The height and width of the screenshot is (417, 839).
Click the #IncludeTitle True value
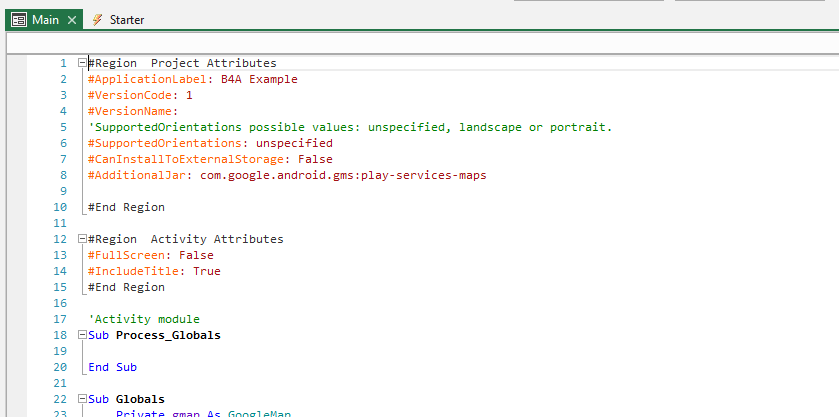[x=207, y=271]
